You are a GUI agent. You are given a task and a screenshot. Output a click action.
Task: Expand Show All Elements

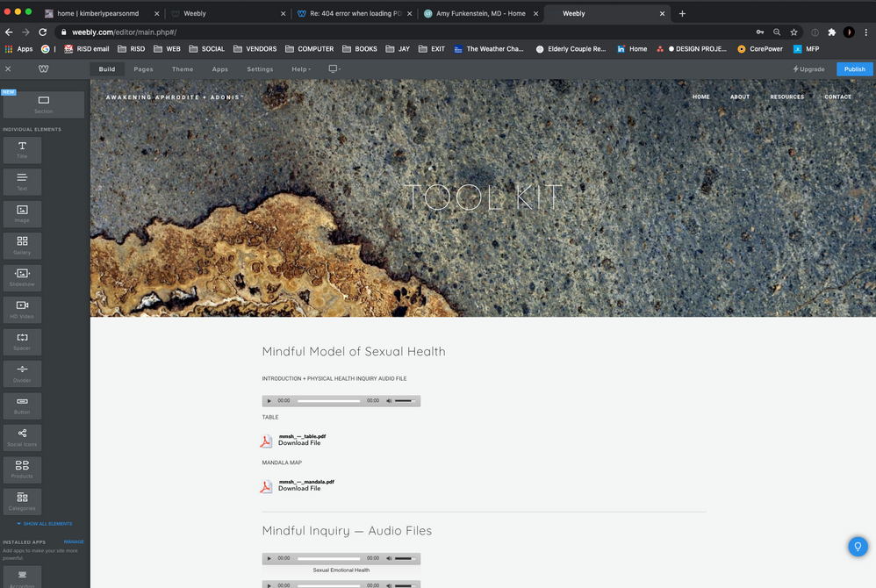coord(45,524)
